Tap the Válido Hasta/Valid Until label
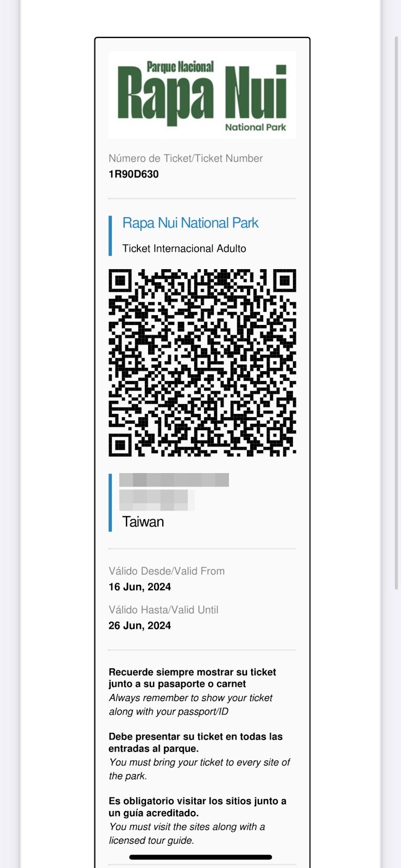Screen dimensions: 401x868 point(163,610)
